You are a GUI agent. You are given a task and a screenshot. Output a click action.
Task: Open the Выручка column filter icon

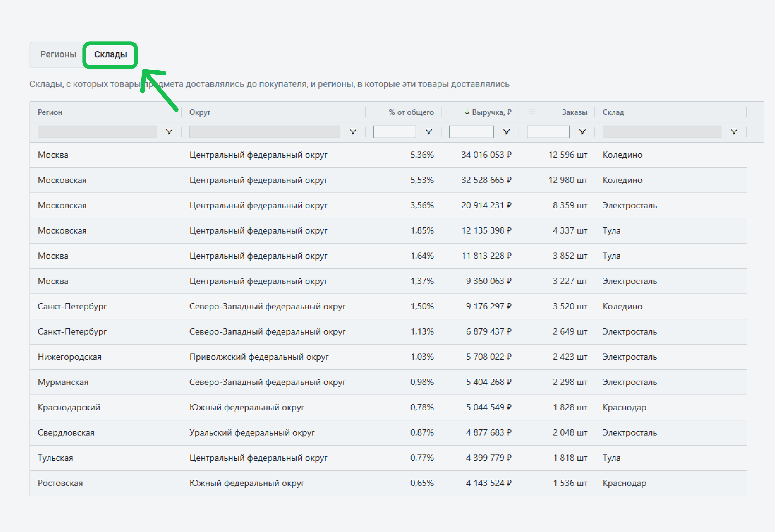[x=507, y=132]
